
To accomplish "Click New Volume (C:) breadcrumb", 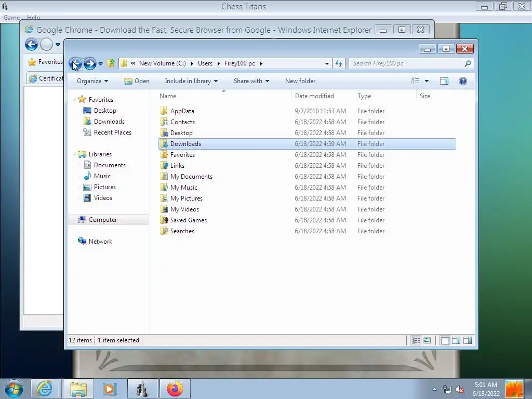I will 162,63.
